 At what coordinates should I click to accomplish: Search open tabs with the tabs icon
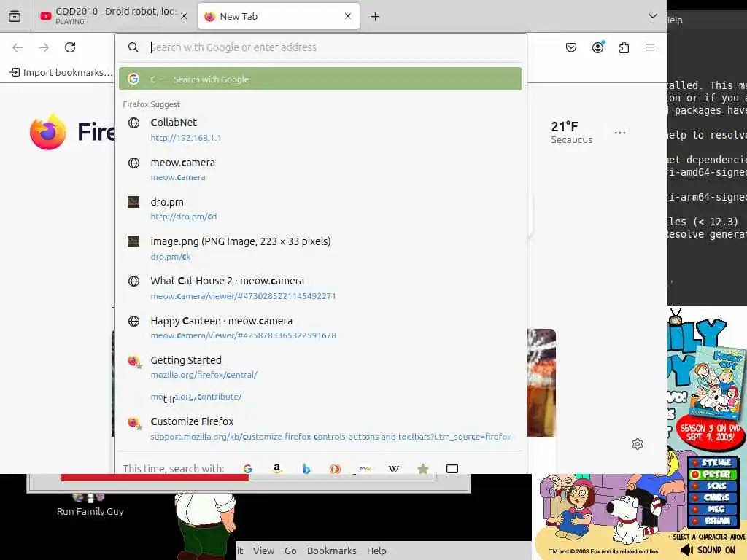pos(452,469)
